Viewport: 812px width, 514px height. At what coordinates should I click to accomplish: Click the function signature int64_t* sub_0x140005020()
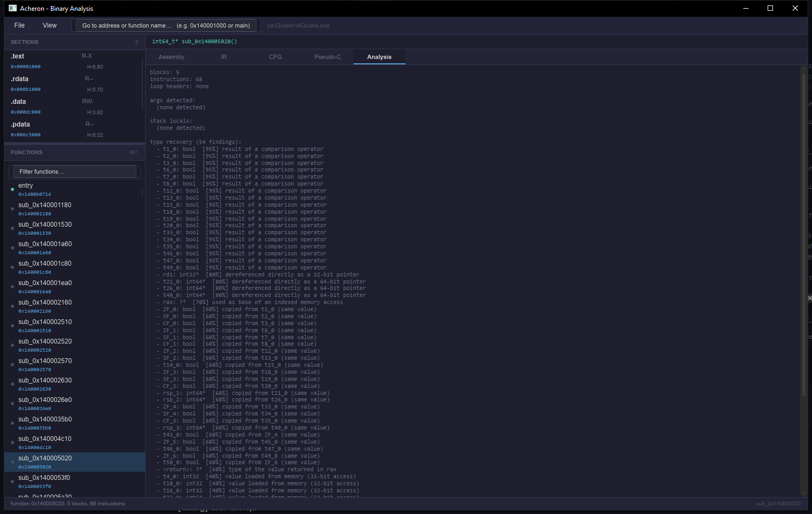click(194, 41)
